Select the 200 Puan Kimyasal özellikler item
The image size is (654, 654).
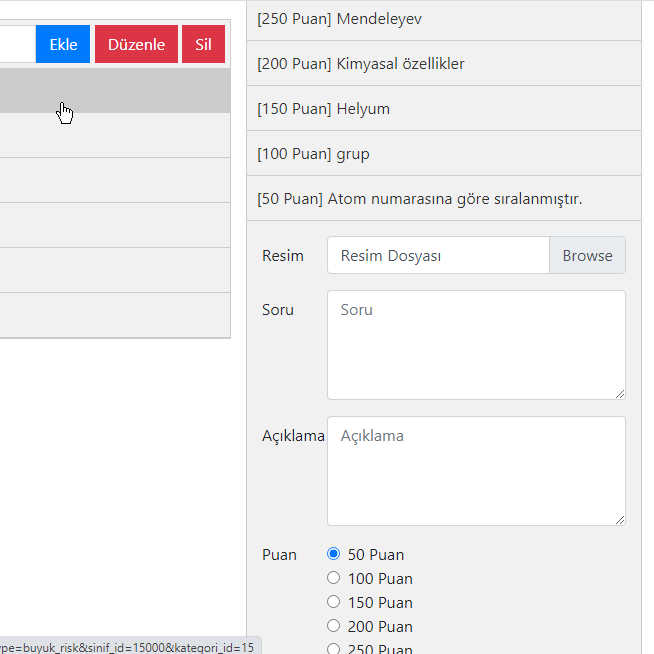pyautogui.click(x=444, y=63)
